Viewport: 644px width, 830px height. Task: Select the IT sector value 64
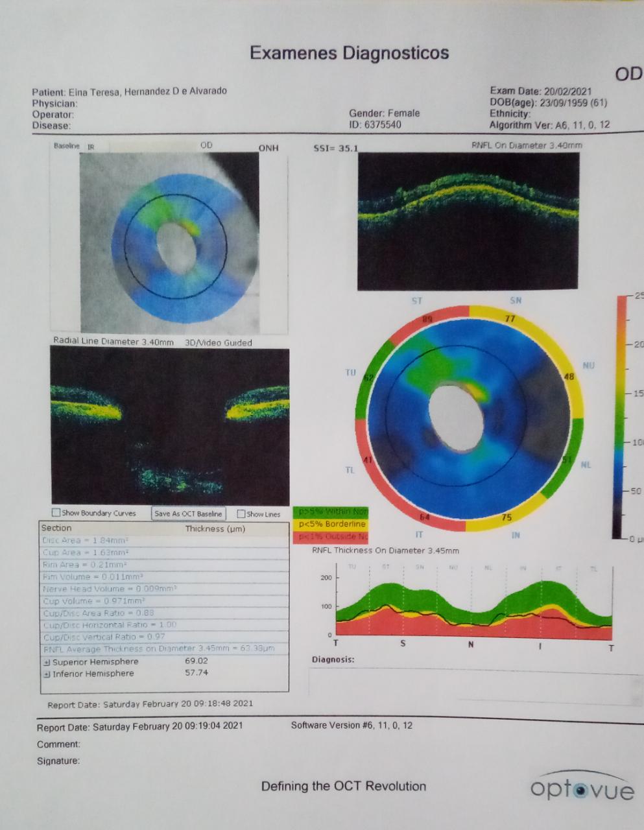[x=425, y=517]
